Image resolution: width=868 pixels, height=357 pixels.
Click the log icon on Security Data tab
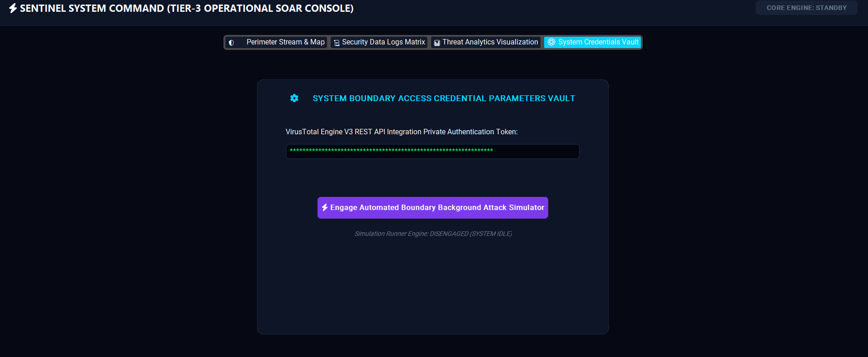tap(337, 43)
